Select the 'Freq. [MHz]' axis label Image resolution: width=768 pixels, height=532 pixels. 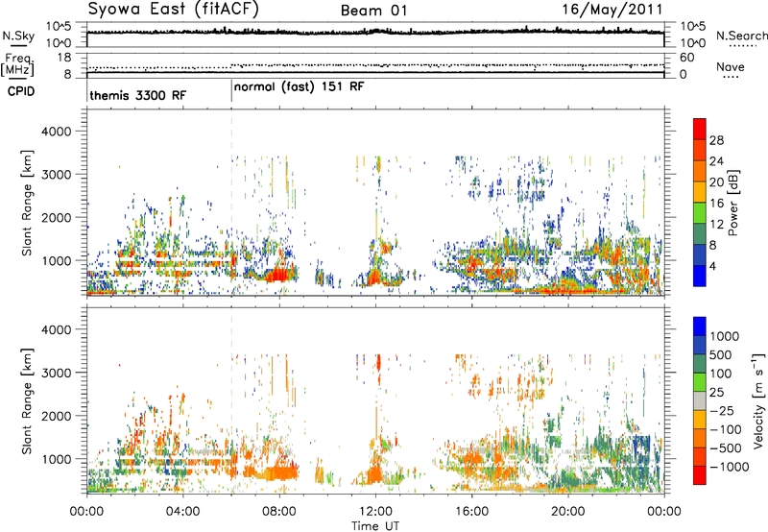click(x=17, y=65)
